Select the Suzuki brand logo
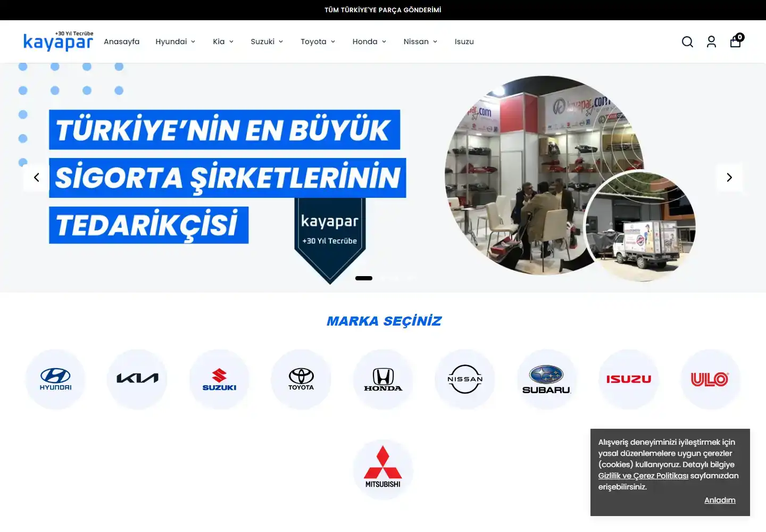 pyautogui.click(x=219, y=379)
